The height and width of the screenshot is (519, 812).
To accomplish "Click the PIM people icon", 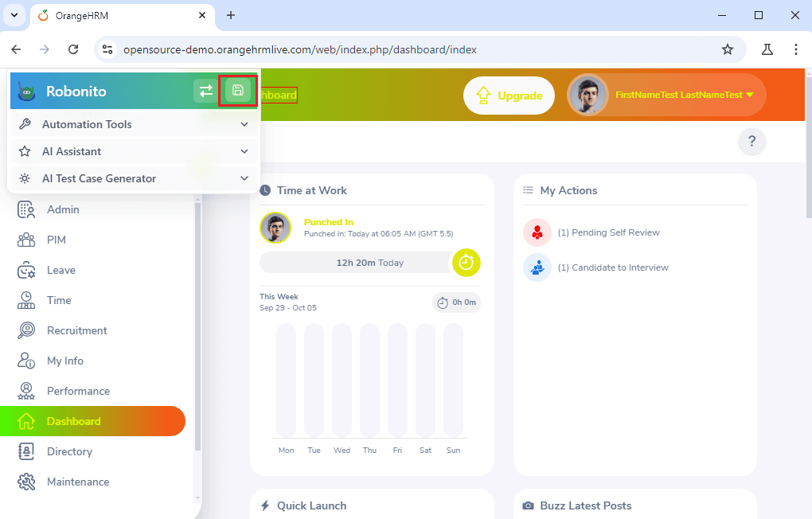I will (26, 240).
